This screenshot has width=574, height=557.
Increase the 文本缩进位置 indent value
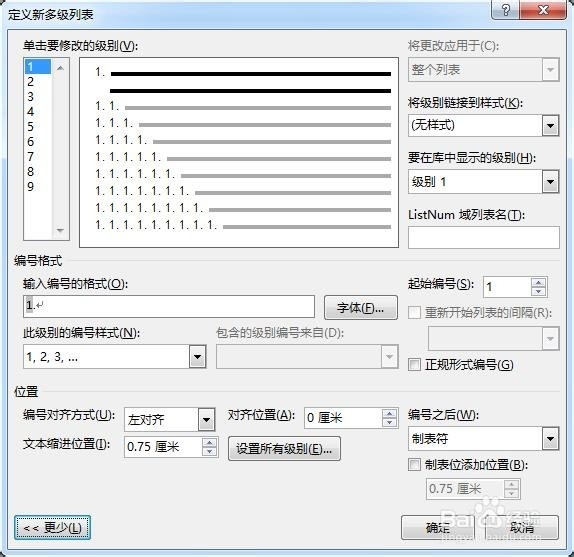click(209, 442)
